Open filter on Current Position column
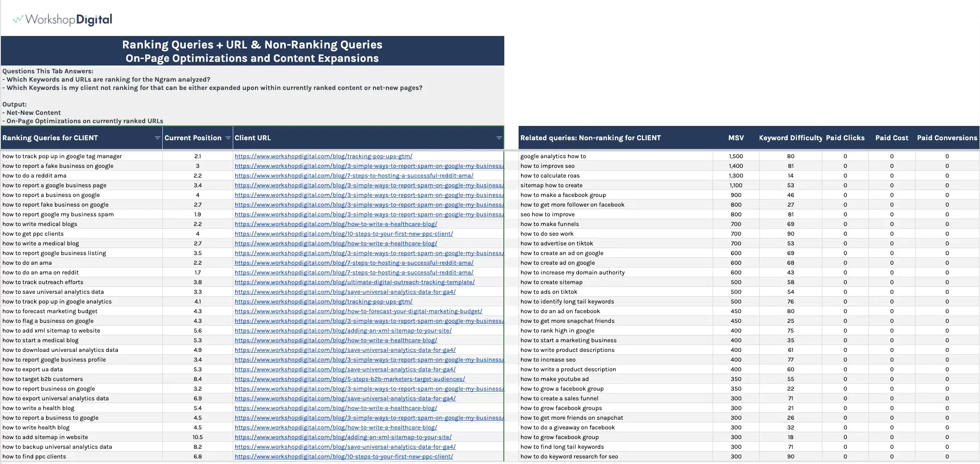980x464 pixels. [228, 138]
